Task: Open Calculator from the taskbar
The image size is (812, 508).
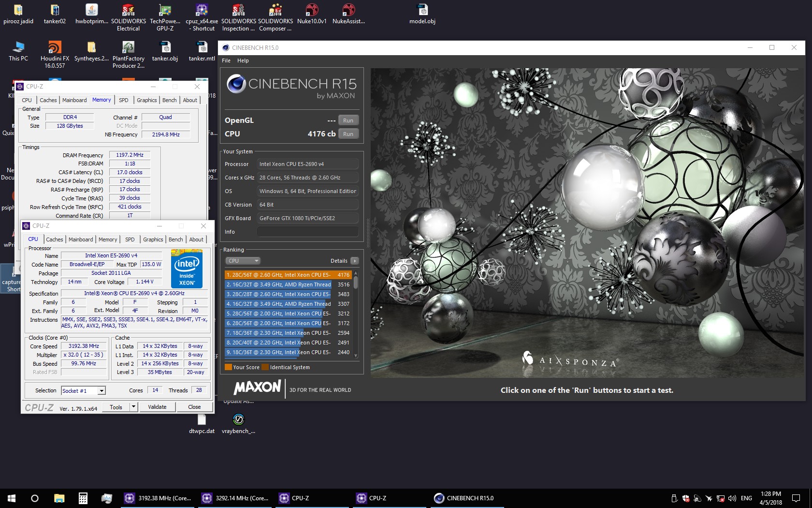Action: click(83, 498)
